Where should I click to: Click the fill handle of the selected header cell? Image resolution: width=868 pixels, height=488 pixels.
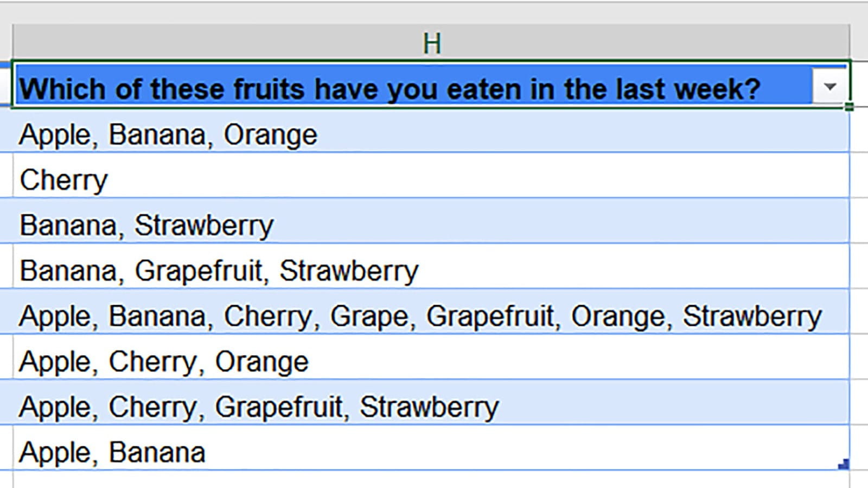[850, 107]
